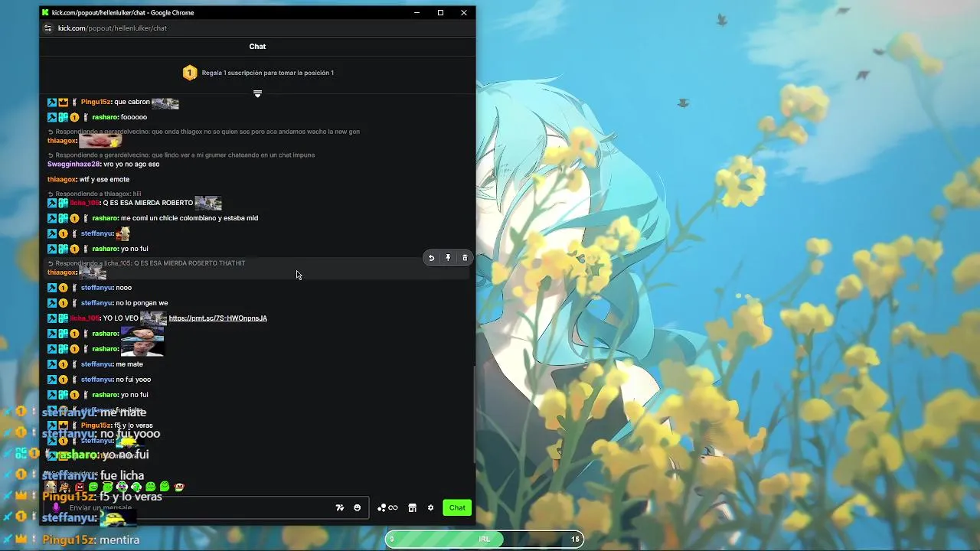Click the emote image in Pingu15z que cabron message
Image resolution: width=980 pixels, height=551 pixels.
pos(165,103)
